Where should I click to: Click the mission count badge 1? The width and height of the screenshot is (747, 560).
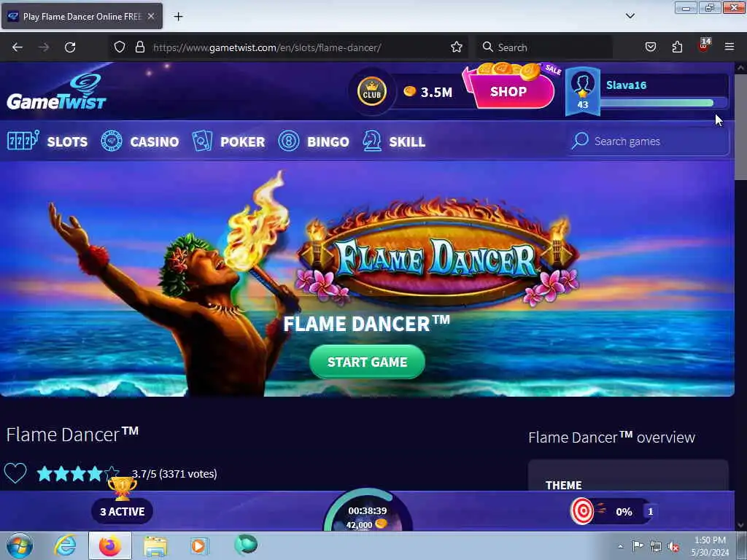coord(650,512)
